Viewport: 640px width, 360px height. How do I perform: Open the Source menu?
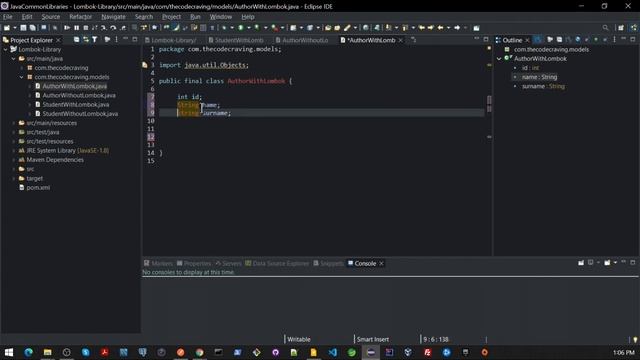(51, 17)
